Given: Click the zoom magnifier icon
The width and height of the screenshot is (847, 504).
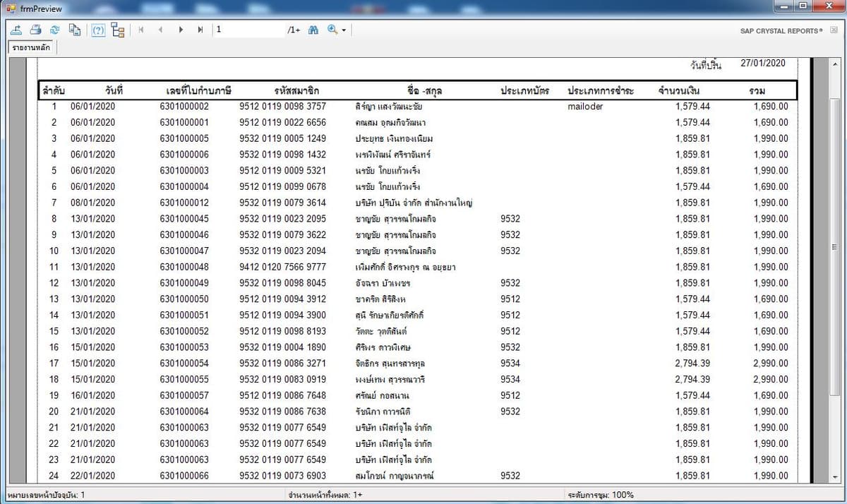Looking at the screenshot, I should 332,30.
